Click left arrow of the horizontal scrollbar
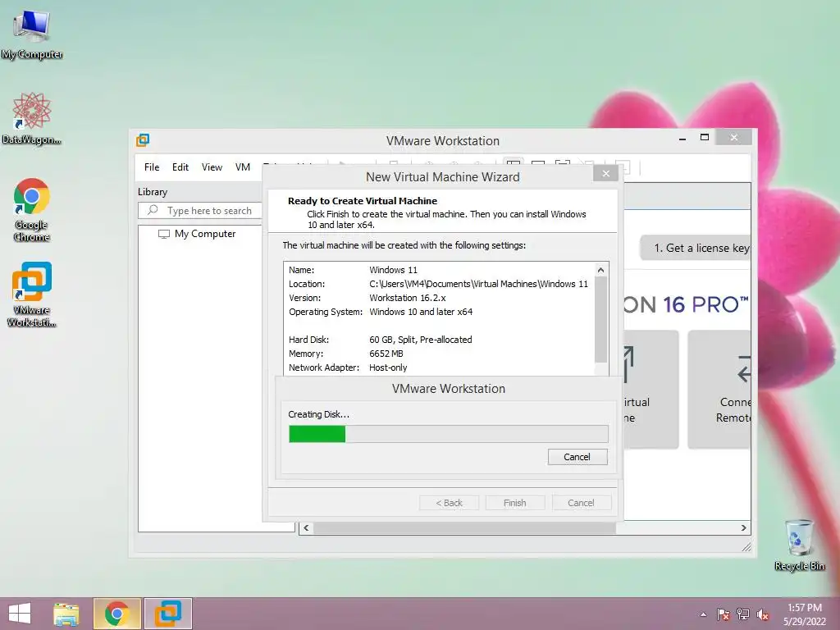This screenshot has height=630, width=840. coord(306,528)
